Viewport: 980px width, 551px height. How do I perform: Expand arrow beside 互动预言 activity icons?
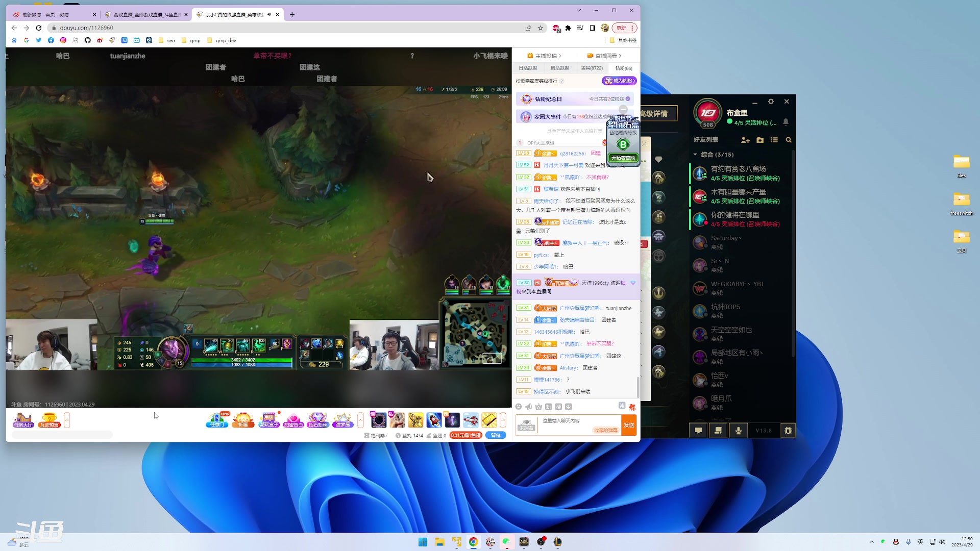pyautogui.click(x=67, y=420)
